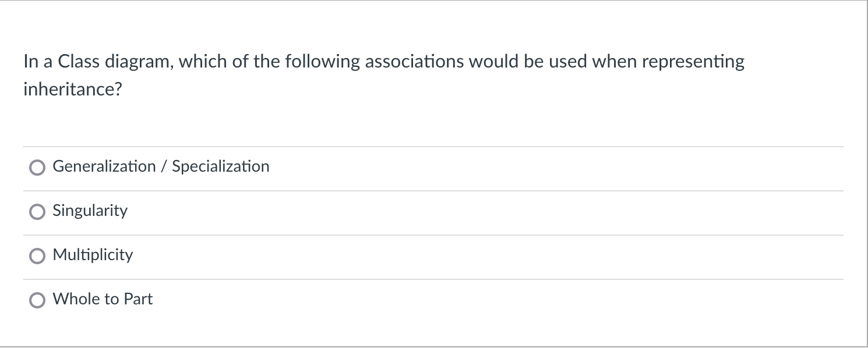The height and width of the screenshot is (348, 868).
Task: Click the word "to" in Whole to Part
Action: coord(111,299)
